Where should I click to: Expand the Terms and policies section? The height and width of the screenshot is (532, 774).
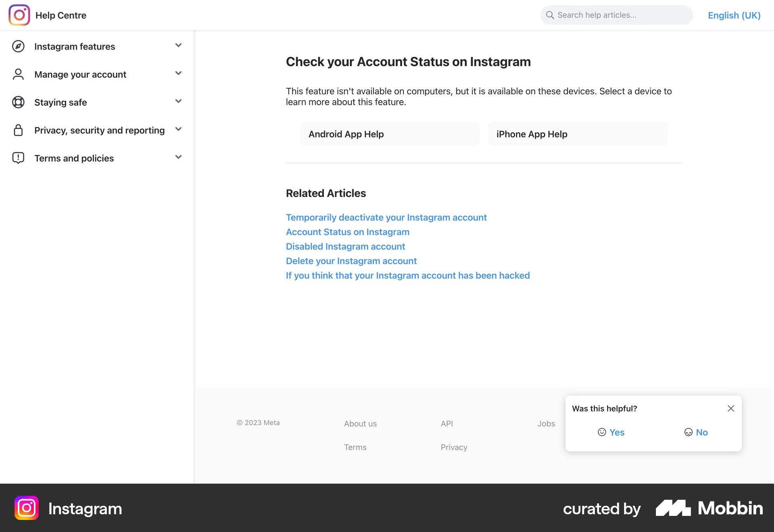179,157
